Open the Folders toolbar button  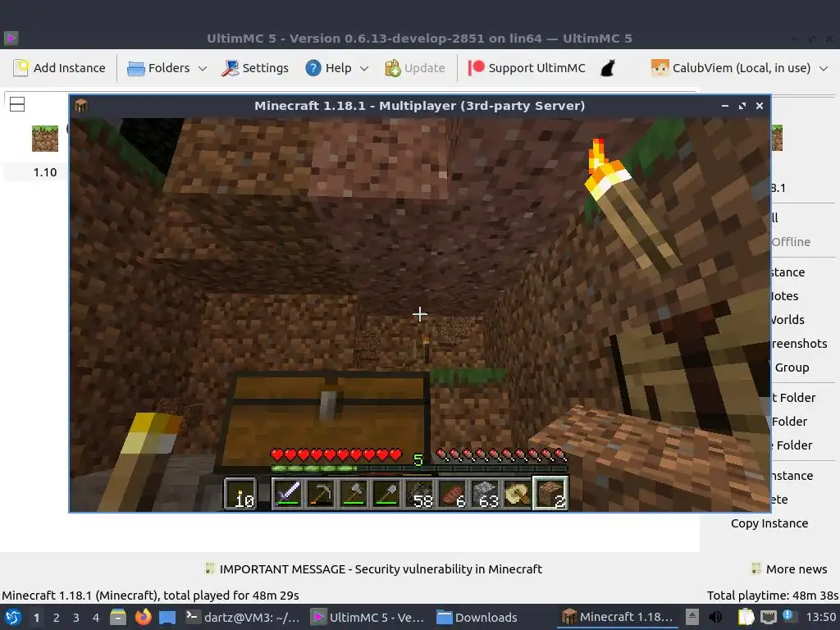(x=158, y=68)
